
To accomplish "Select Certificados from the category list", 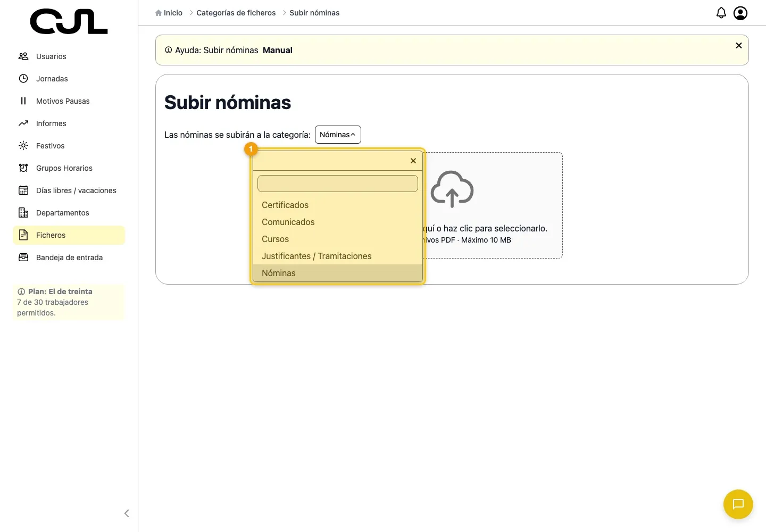I will click(338, 205).
